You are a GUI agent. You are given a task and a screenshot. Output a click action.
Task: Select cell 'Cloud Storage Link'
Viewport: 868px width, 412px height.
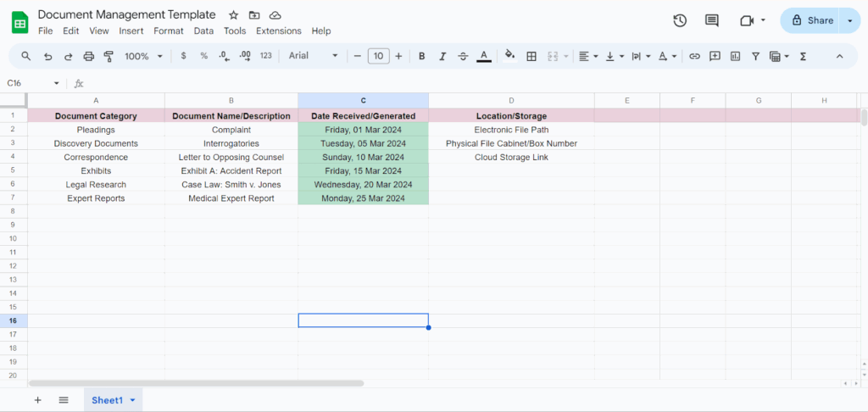coord(511,158)
